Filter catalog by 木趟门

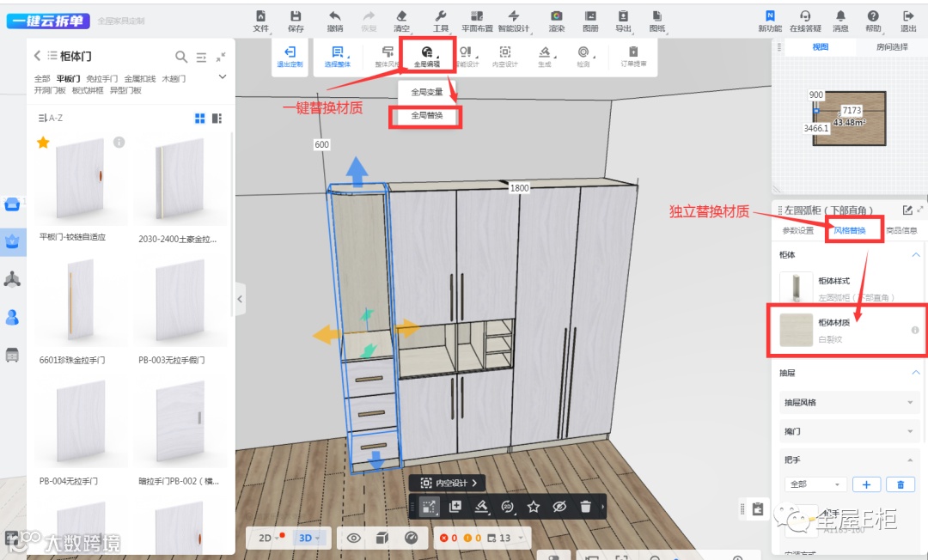pos(174,79)
